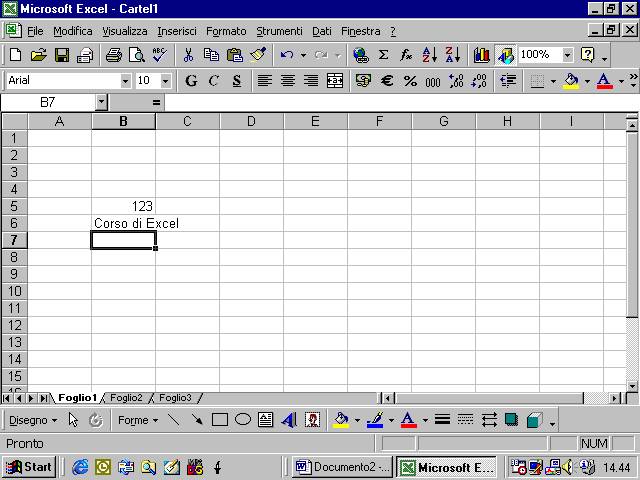Switch to the Foglio3 sheet tab

[175, 398]
